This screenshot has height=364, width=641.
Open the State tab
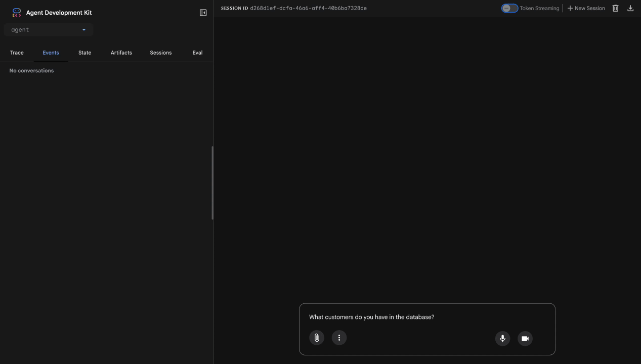click(84, 53)
